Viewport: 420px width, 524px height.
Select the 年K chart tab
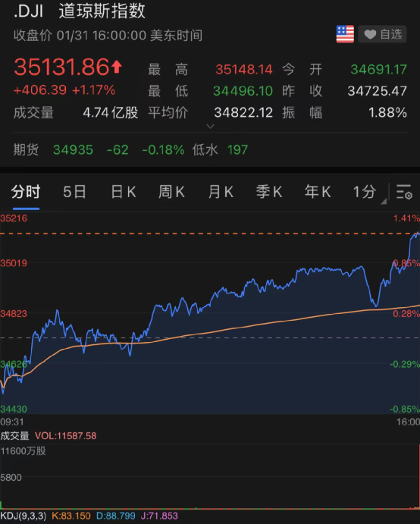[x=318, y=192]
